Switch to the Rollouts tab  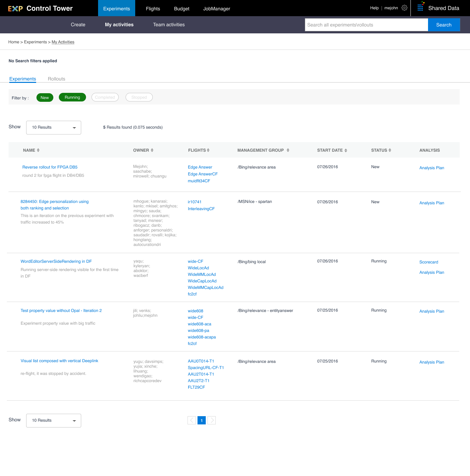tap(56, 79)
